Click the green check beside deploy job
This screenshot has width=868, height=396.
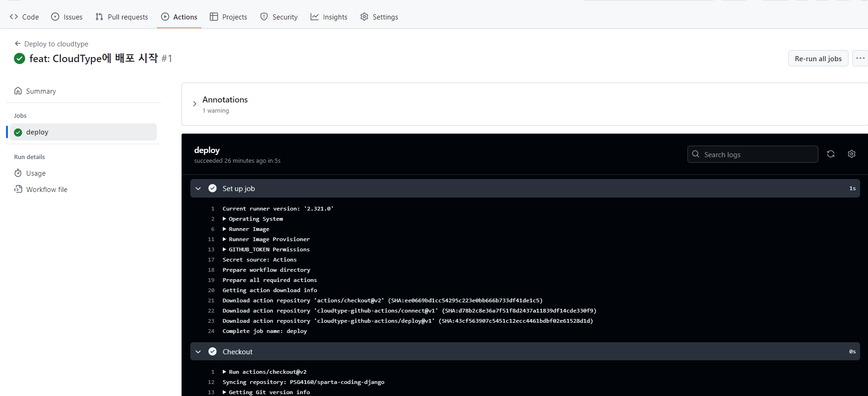(18, 132)
